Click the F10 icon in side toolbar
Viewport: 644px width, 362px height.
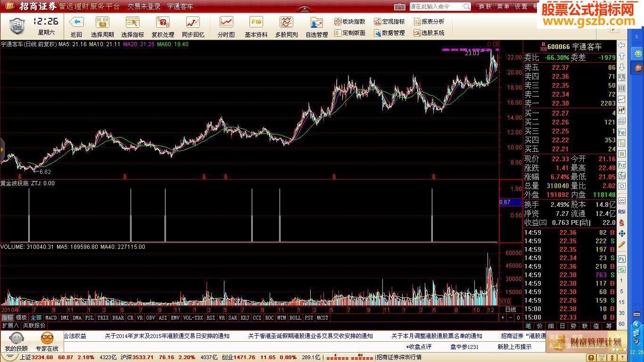(x=622, y=132)
